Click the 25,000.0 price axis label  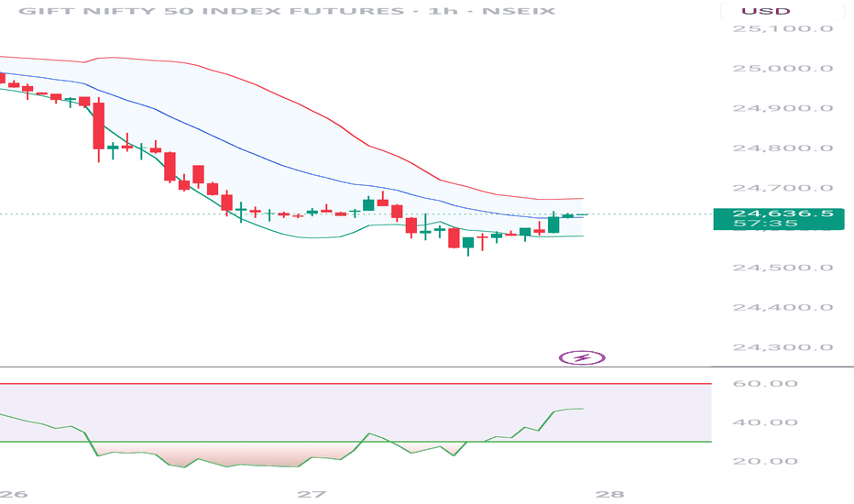[783, 69]
